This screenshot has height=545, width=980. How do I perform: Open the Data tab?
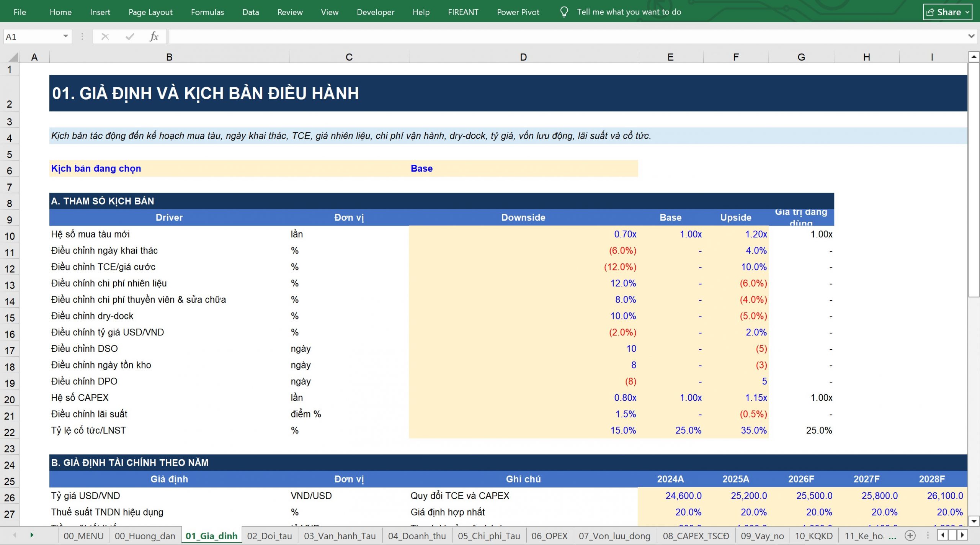point(251,12)
